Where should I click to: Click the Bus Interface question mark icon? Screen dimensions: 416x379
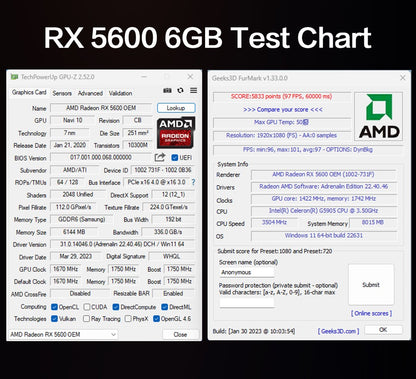(193, 182)
